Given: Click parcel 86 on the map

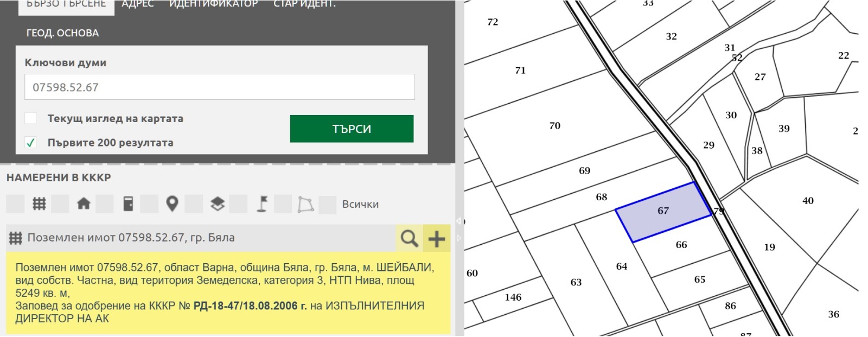Looking at the screenshot, I should coord(730,306).
